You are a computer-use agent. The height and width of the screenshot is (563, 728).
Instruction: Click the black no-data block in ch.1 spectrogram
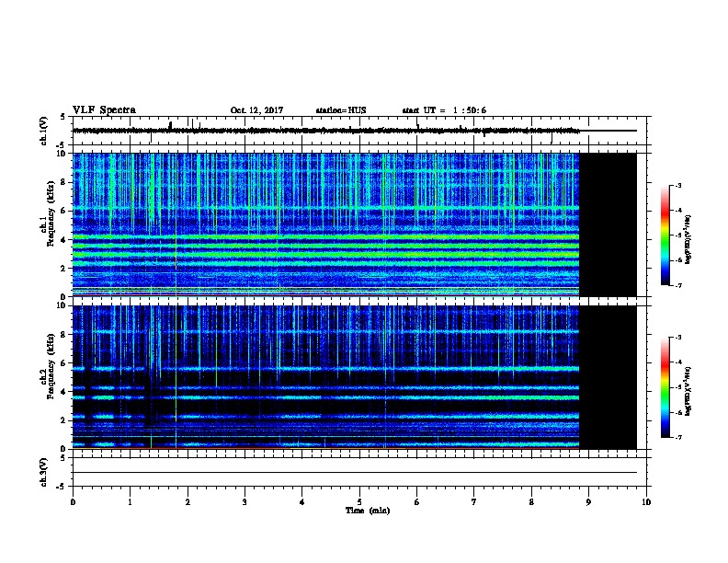608,224
